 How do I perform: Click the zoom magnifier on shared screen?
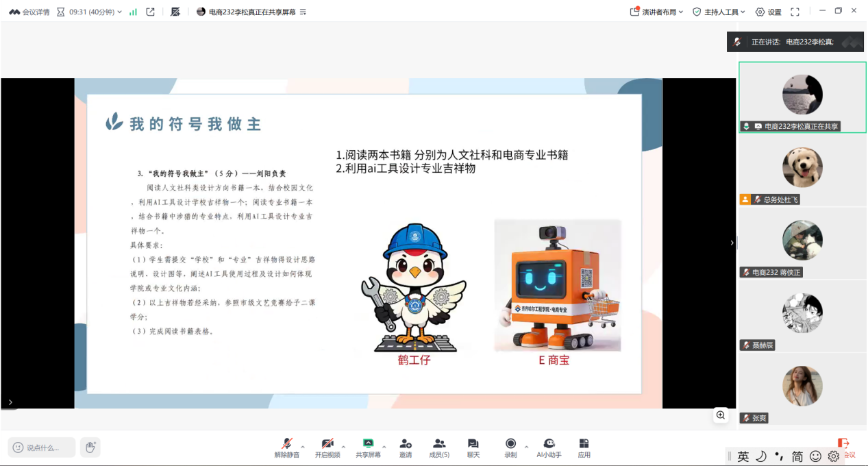[720, 415]
